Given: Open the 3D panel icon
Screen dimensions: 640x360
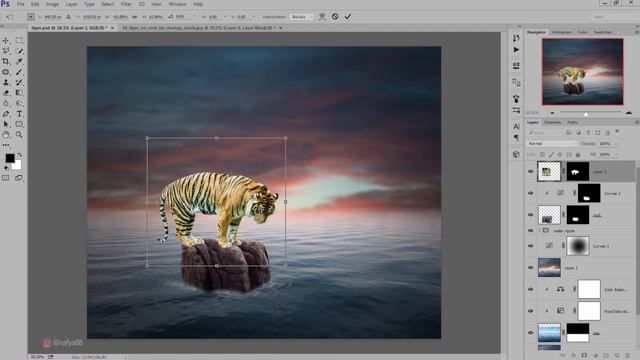Looking at the screenshot, I should 516,154.
